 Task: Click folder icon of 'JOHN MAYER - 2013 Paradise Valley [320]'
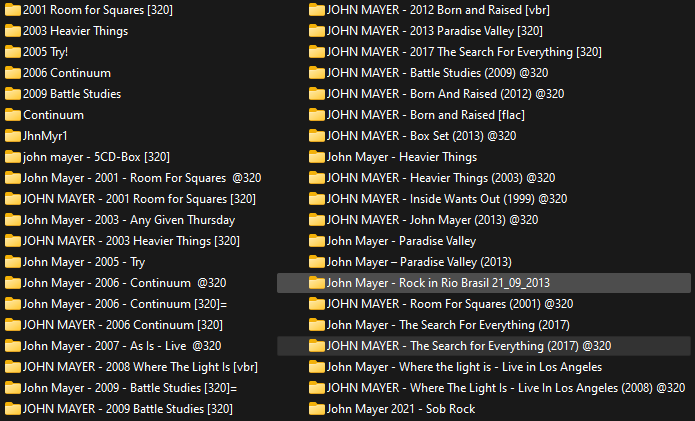tap(316, 31)
